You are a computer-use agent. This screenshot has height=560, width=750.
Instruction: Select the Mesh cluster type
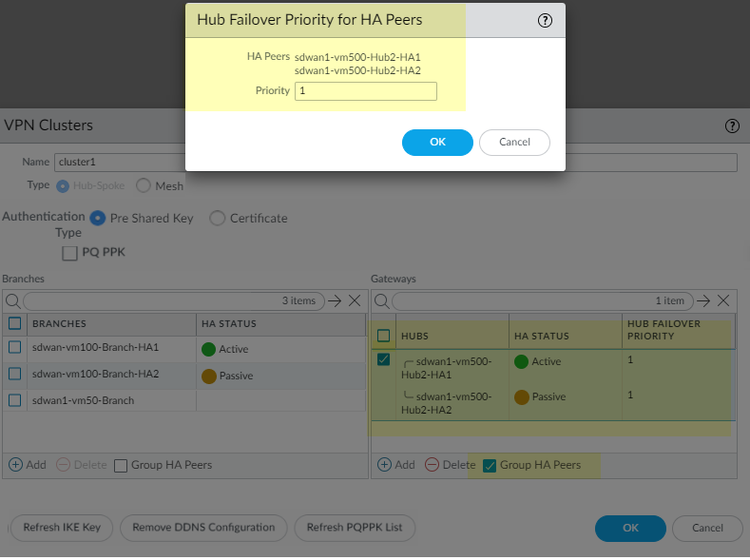[144, 185]
